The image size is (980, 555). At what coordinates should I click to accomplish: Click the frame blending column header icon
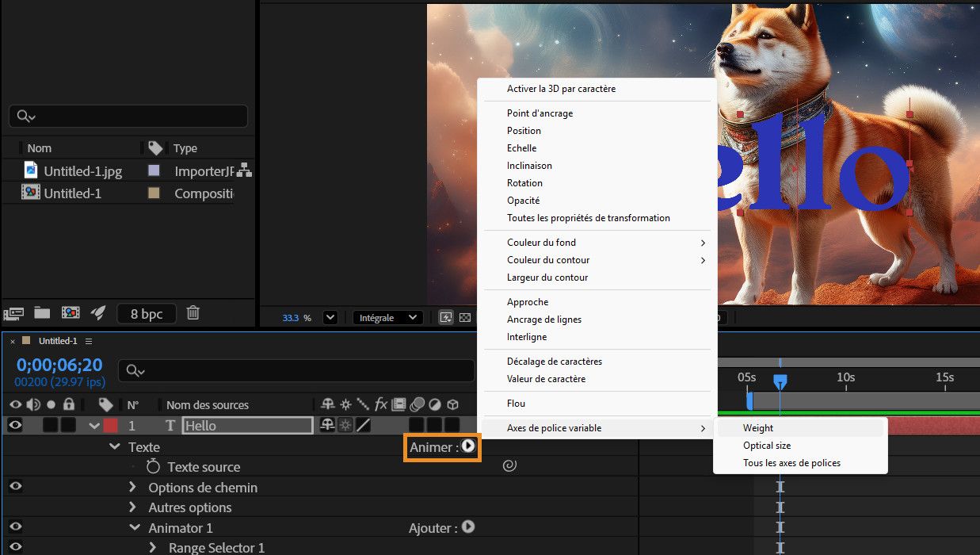(x=398, y=404)
